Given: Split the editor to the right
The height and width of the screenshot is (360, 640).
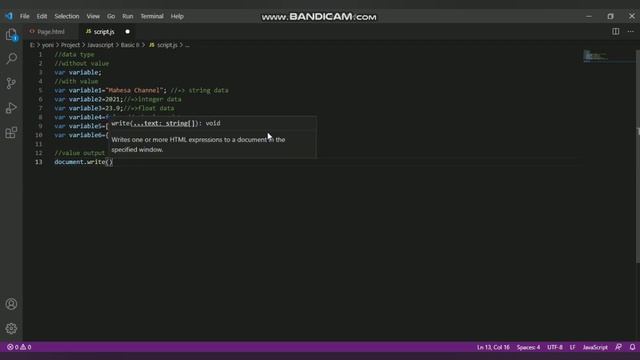Looking at the screenshot, I should pos(616,31).
